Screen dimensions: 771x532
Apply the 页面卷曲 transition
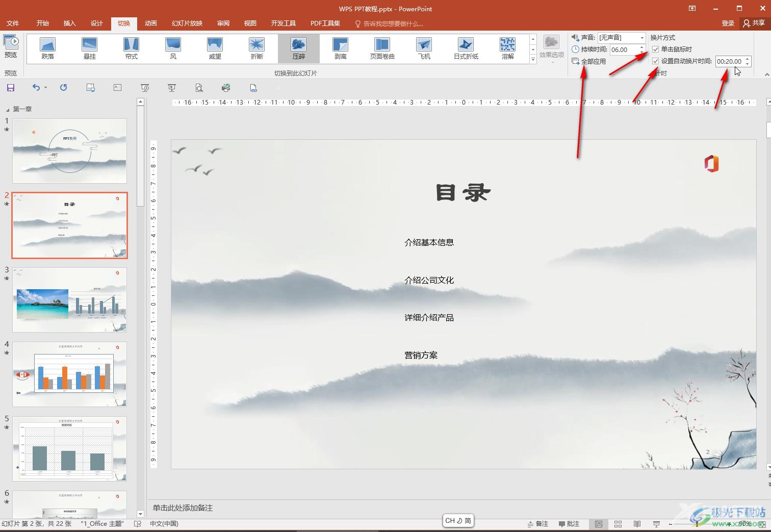coord(382,48)
